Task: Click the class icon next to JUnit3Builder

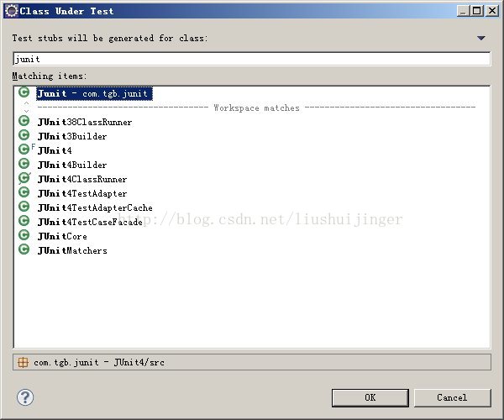Action: pos(24,135)
